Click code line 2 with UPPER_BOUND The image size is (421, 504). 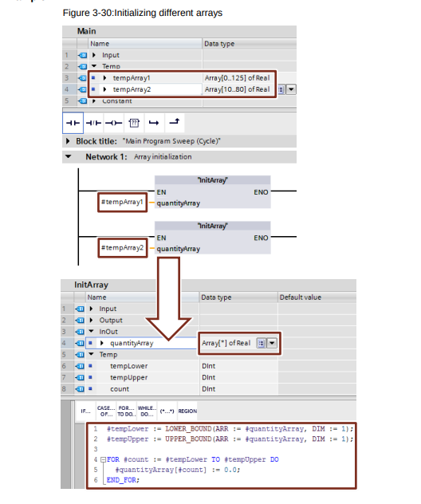(230, 439)
